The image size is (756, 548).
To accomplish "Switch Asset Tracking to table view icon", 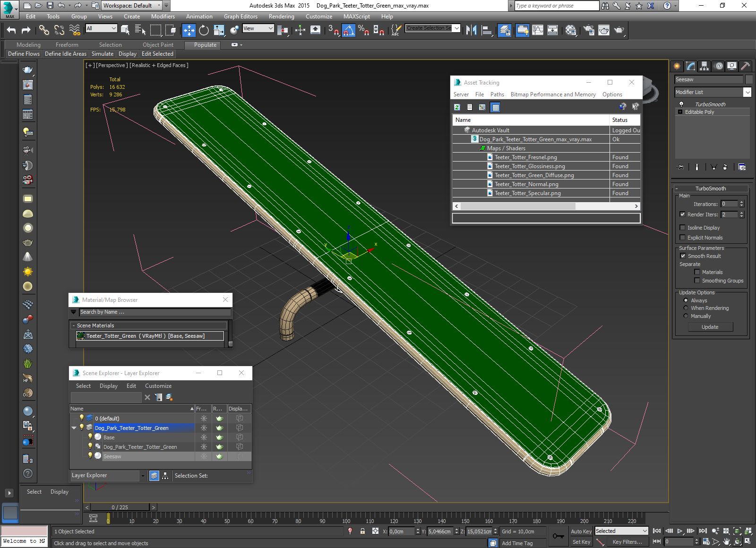I will (x=495, y=107).
